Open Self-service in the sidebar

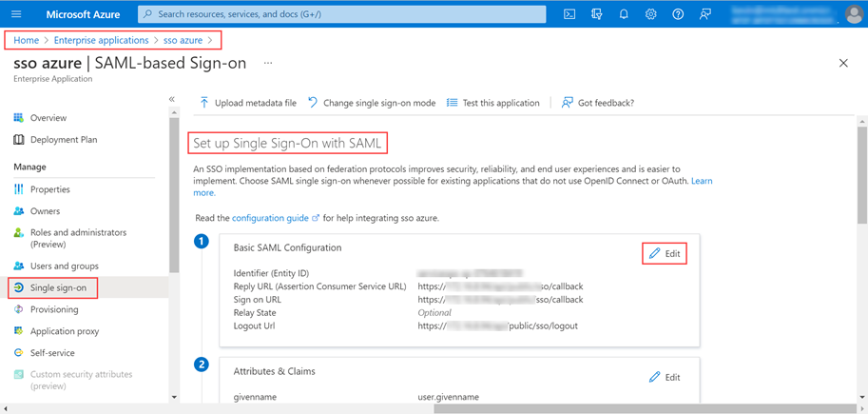coord(52,353)
